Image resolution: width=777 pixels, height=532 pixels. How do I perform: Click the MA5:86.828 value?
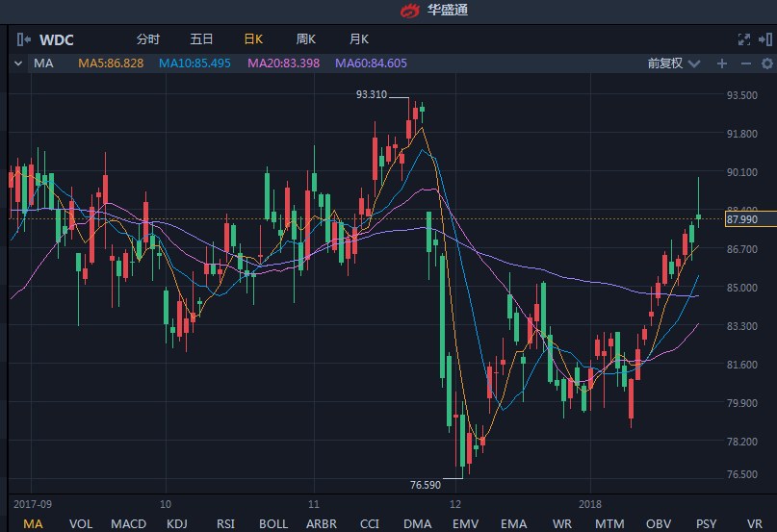tap(111, 63)
